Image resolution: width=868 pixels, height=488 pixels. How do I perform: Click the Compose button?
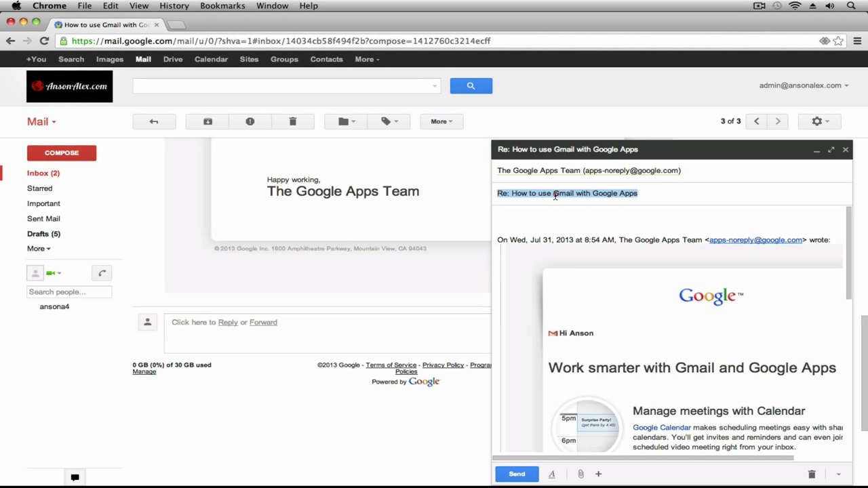pyautogui.click(x=62, y=152)
